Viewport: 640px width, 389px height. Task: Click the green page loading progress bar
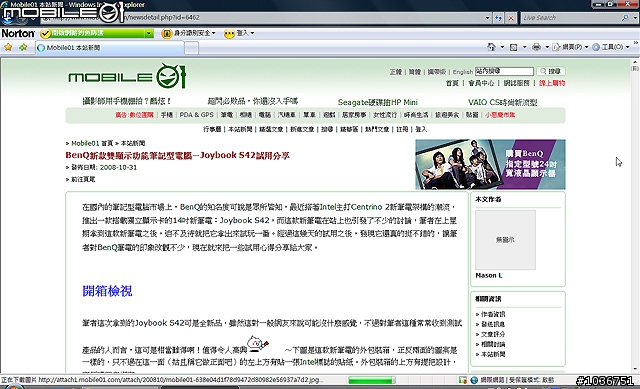[x=372, y=380]
